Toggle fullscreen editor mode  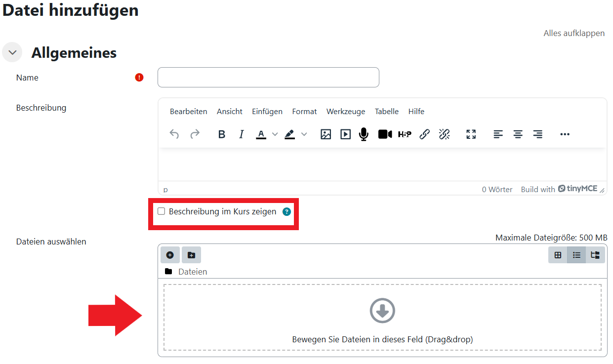(471, 134)
